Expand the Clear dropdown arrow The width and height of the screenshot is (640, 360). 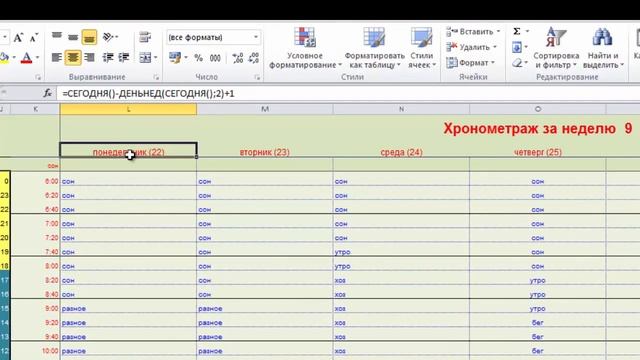pyautogui.click(x=527, y=63)
